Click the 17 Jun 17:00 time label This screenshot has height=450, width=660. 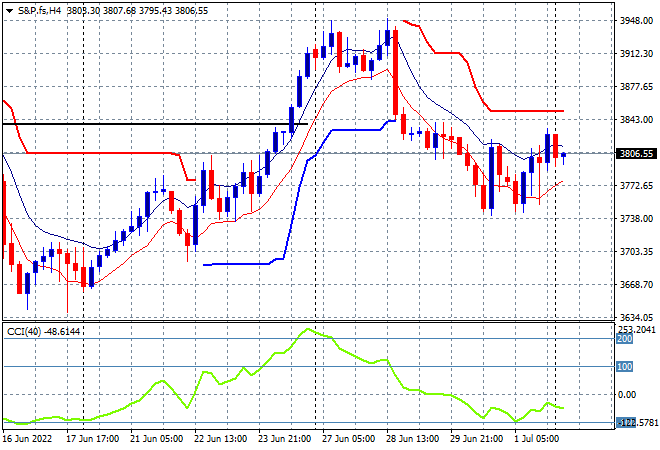(x=93, y=439)
